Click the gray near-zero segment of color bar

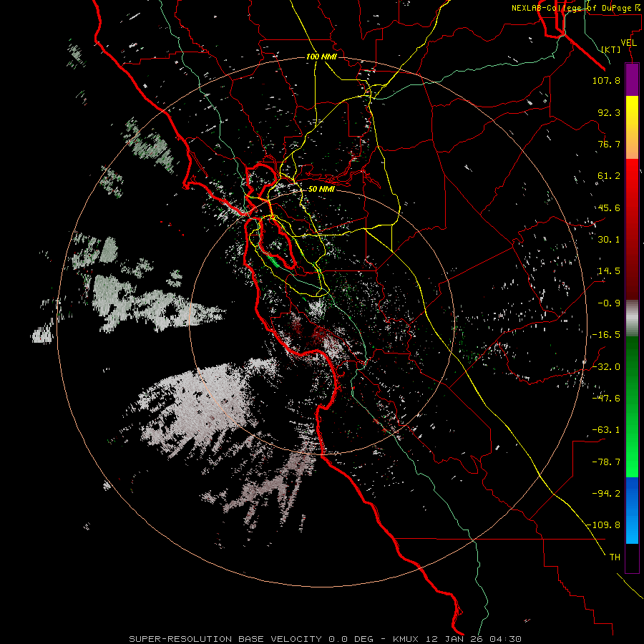coord(632,318)
